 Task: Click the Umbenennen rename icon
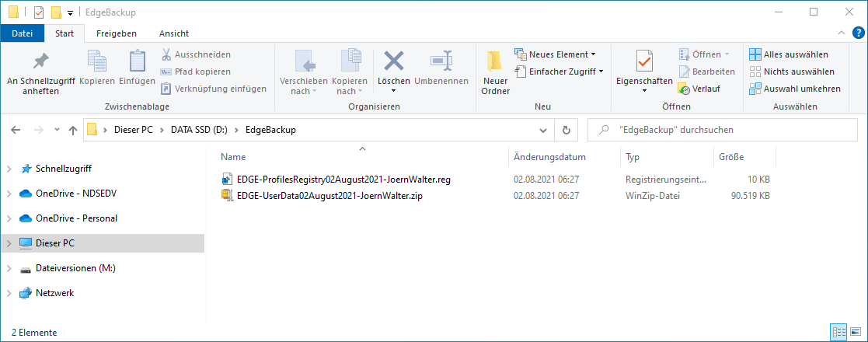[441, 61]
